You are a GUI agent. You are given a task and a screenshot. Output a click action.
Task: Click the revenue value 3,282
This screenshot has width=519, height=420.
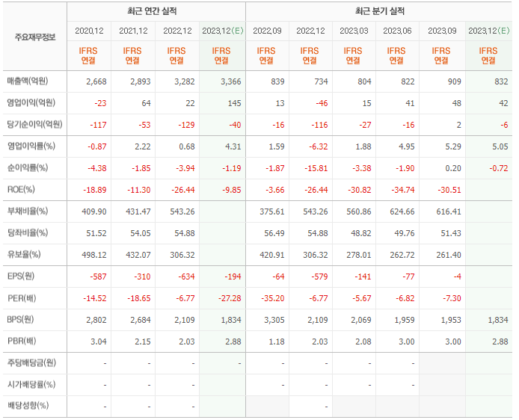185,81
